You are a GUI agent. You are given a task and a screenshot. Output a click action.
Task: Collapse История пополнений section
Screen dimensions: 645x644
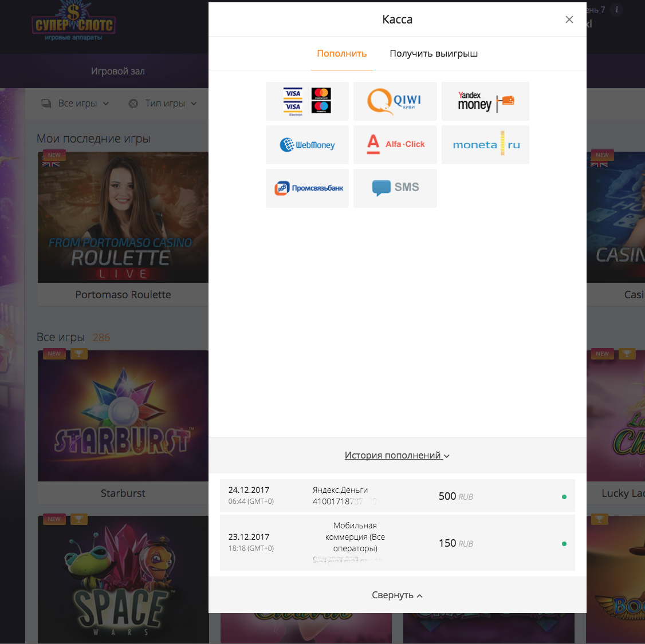(397, 455)
